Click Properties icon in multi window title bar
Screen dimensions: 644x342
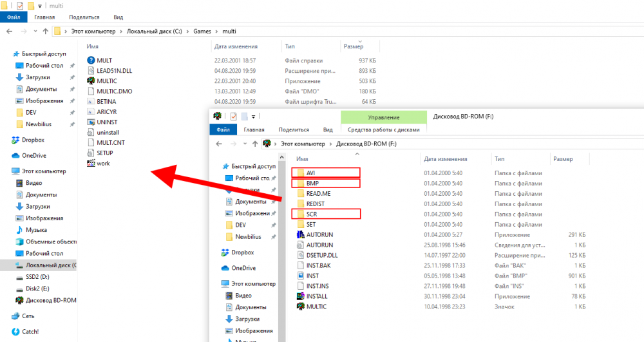coord(20,5)
